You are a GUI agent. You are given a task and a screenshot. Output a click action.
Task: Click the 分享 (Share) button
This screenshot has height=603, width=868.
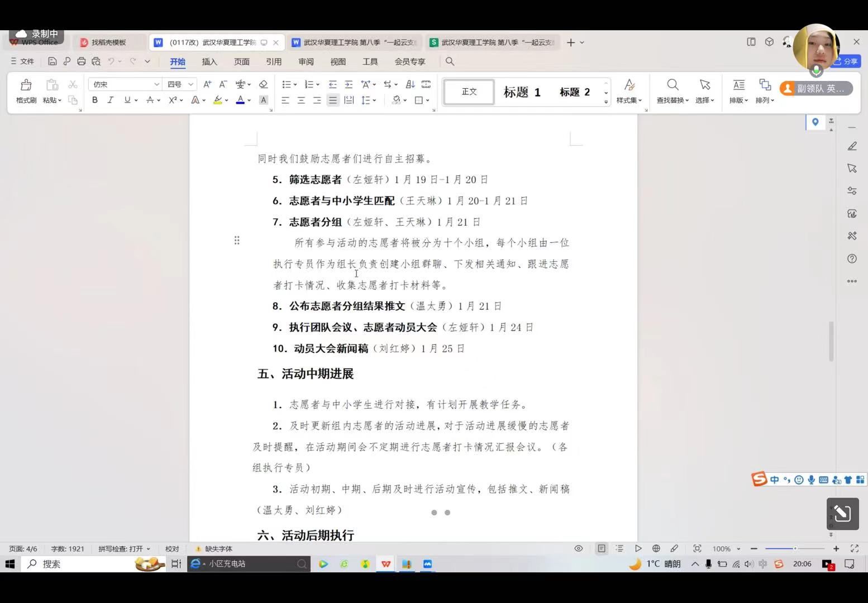846,61
